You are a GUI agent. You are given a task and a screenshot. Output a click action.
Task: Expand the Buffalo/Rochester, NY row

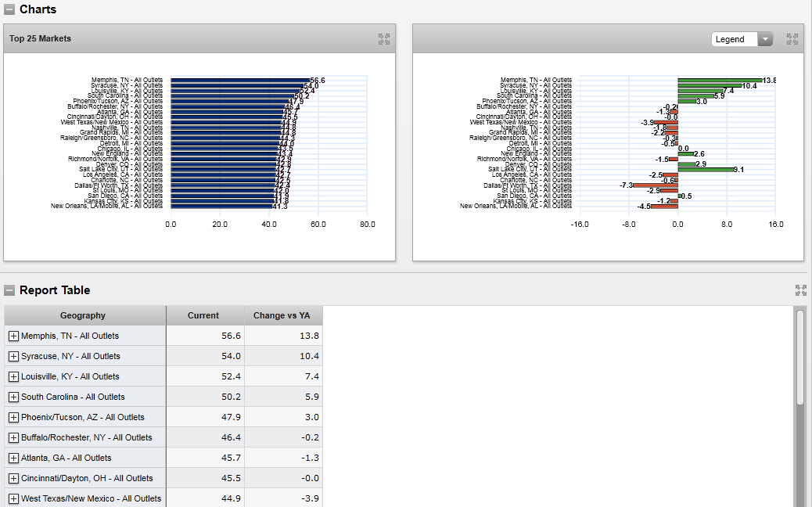(13, 437)
